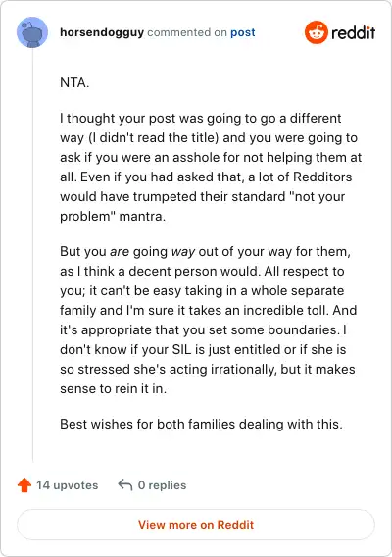Click the orange Reddit Snoo logo

coord(316,32)
